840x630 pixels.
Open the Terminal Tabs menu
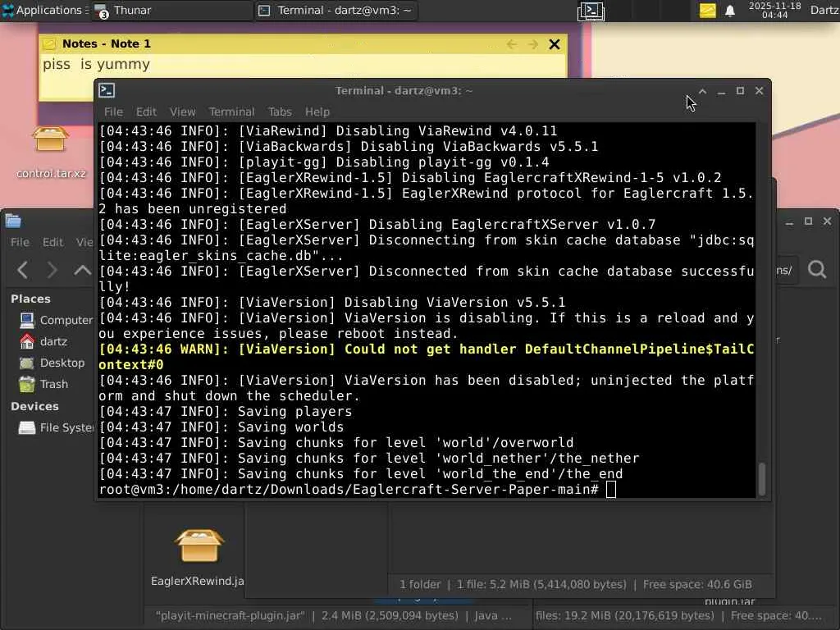pyautogui.click(x=280, y=112)
